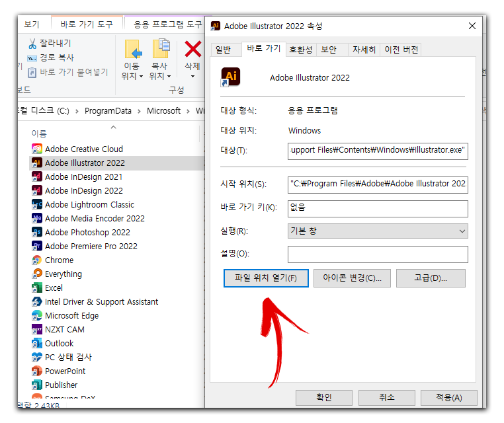Click the NZXT CAM shortcut icon
This screenshot has width=504, height=423.
pos(37,330)
